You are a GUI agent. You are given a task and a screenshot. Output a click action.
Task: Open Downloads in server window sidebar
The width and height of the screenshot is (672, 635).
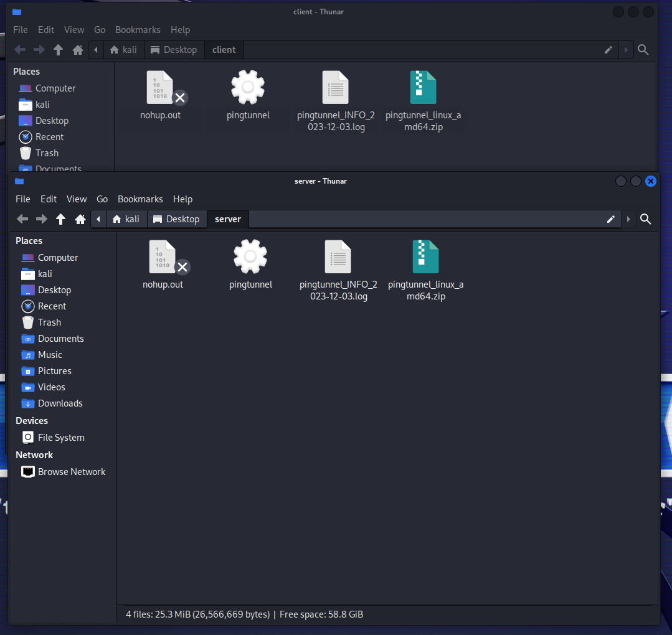pos(60,403)
